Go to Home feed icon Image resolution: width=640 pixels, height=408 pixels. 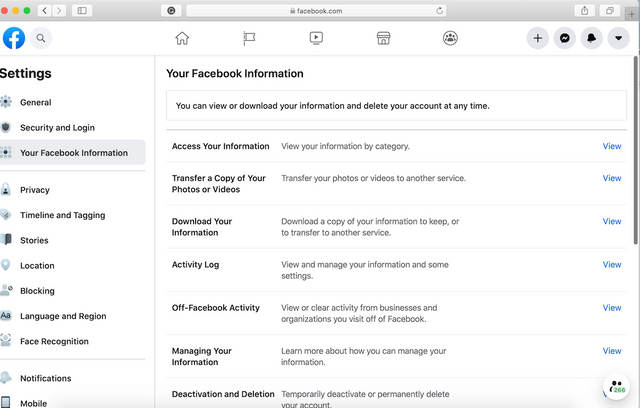point(182,38)
